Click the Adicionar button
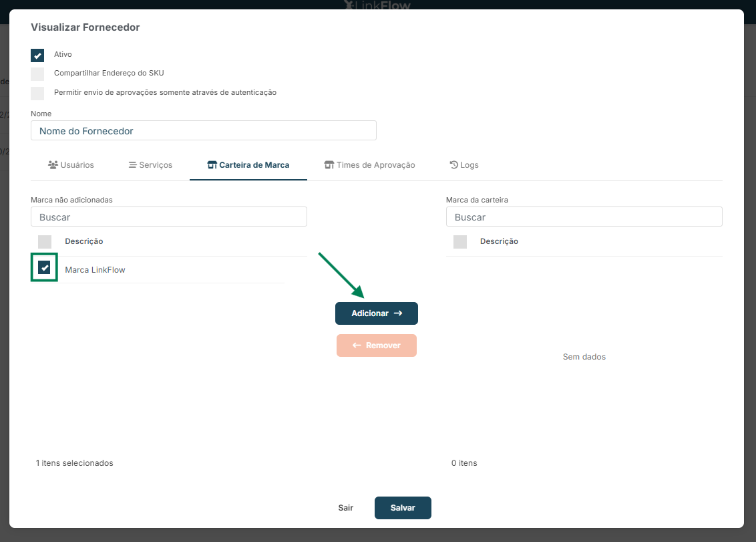 coord(377,313)
